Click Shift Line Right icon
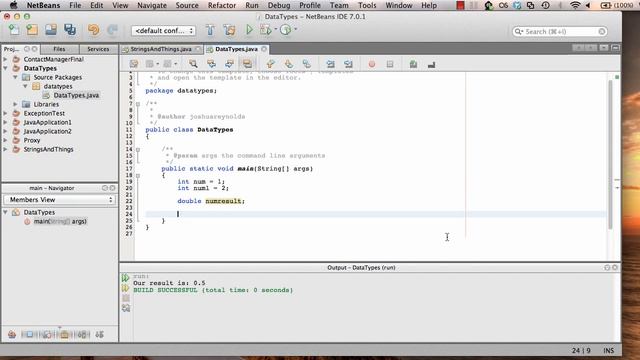 (x=348, y=64)
